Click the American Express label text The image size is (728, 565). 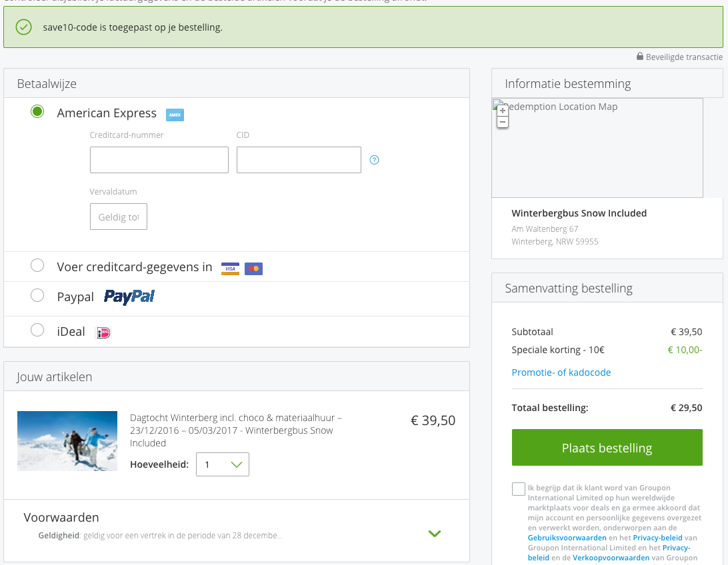coord(107,113)
